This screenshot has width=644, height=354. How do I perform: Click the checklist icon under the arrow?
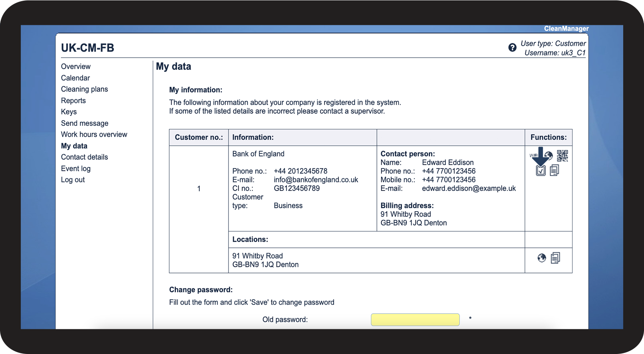tap(540, 170)
